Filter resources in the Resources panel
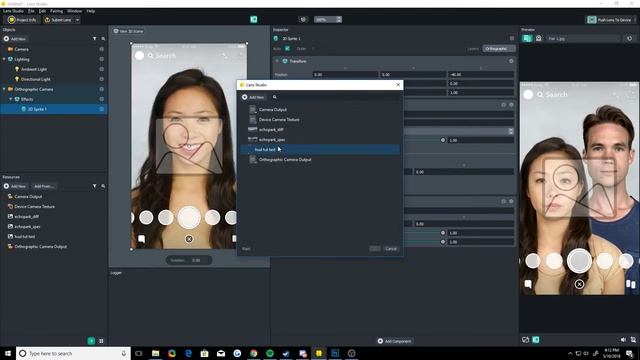Image resolution: width=640 pixels, height=360 pixels. [95, 186]
